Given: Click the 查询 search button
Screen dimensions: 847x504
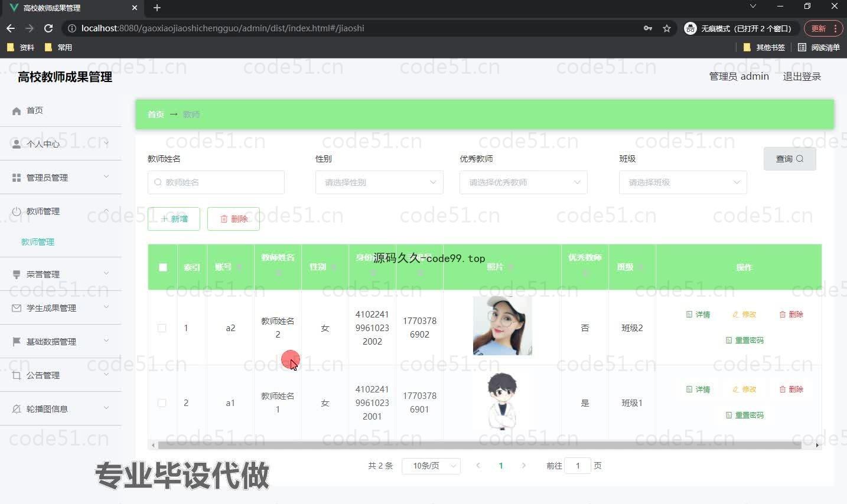Looking at the screenshot, I should pyautogui.click(x=790, y=159).
